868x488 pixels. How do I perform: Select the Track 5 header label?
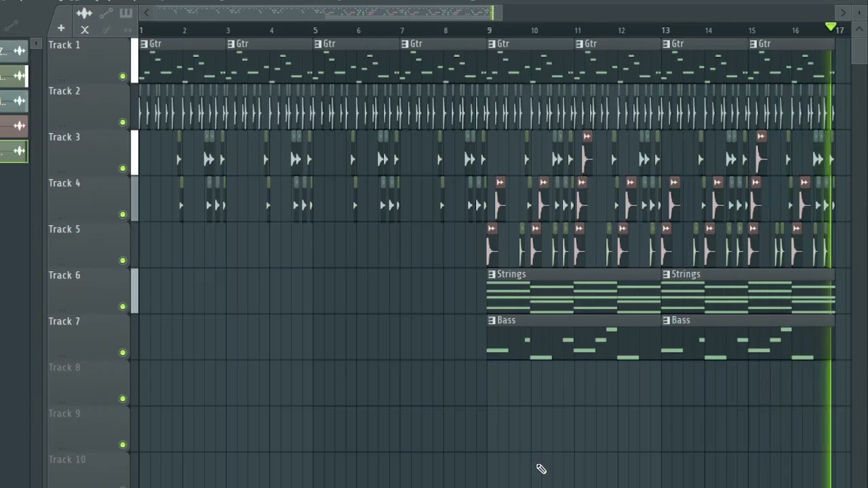[64, 229]
